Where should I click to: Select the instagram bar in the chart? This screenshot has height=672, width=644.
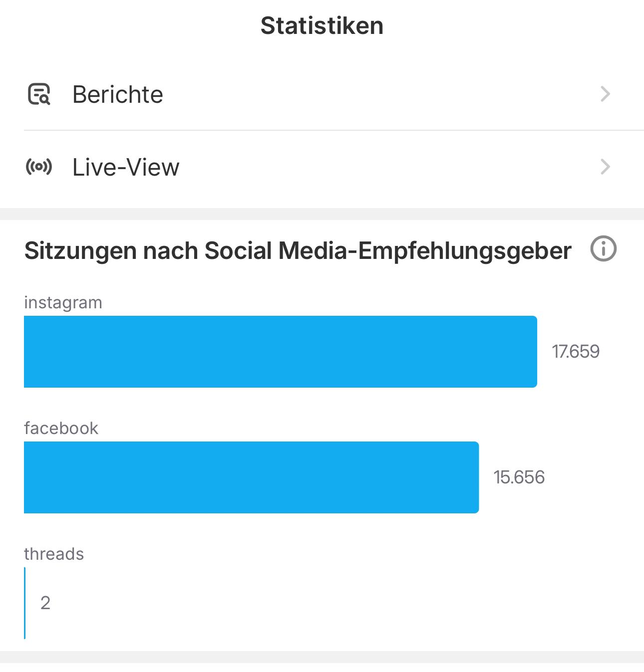coord(280,352)
